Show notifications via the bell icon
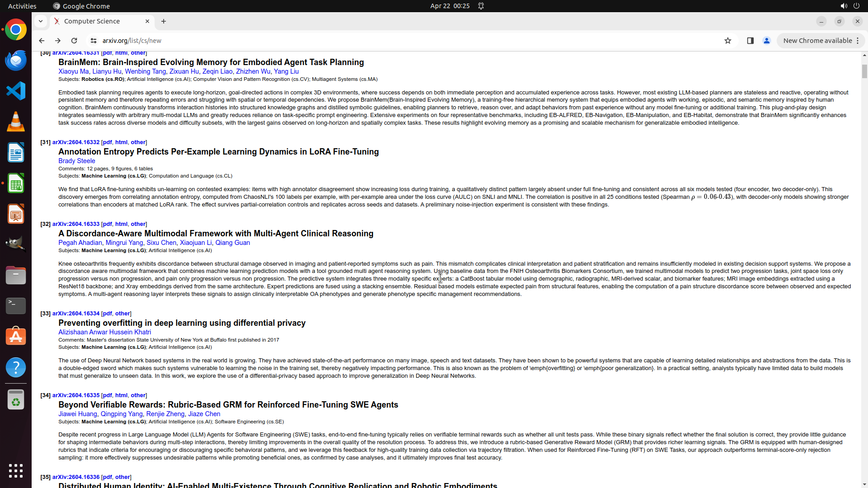 pos(481,6)
